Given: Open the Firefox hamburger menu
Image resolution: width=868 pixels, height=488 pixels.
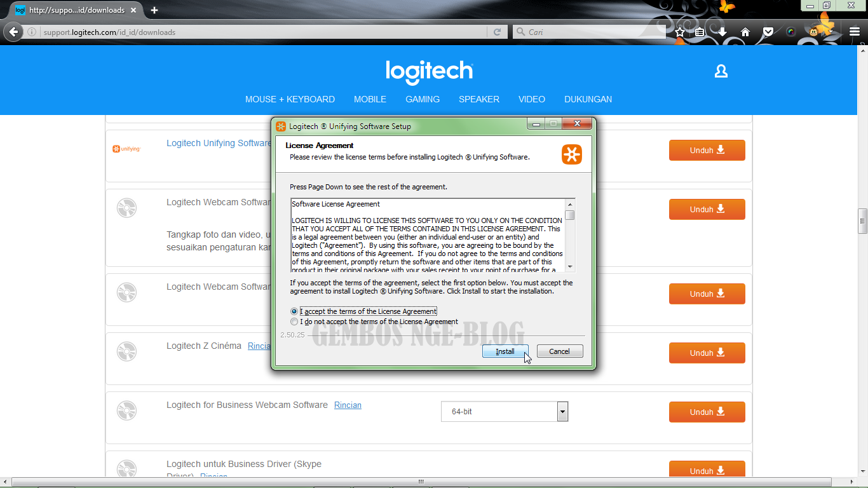Looking at the screenshot, I should (x=855, y=32).
